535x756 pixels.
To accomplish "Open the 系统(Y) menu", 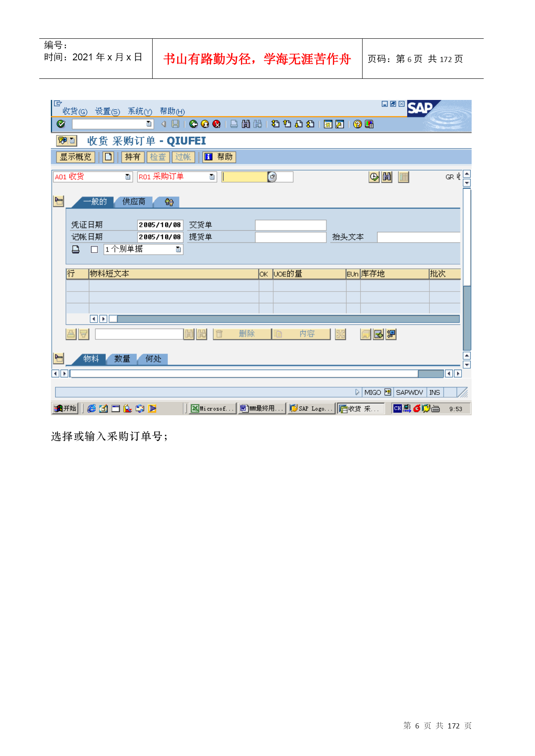I will (140, 111).
